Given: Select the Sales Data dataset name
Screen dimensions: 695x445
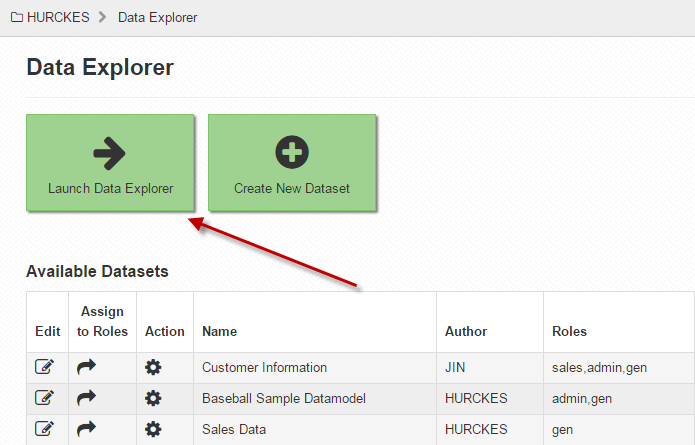Looking at the screenshot, I should [234, 429].
